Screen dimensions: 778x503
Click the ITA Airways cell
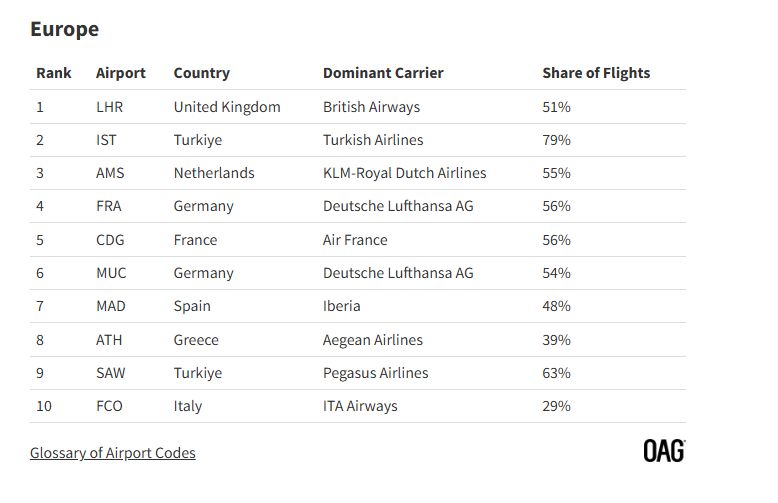(360, 406)
